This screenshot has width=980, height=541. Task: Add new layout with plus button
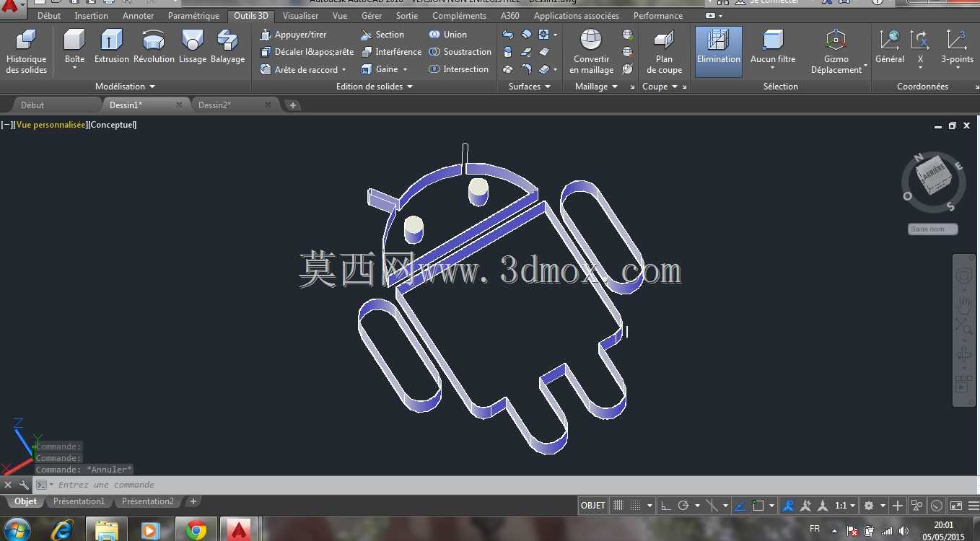(193, 501)
